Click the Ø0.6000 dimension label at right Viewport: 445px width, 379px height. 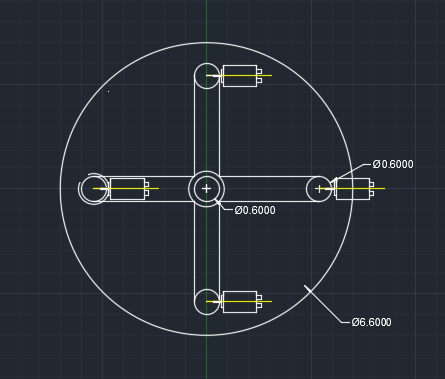click(393, 164)
